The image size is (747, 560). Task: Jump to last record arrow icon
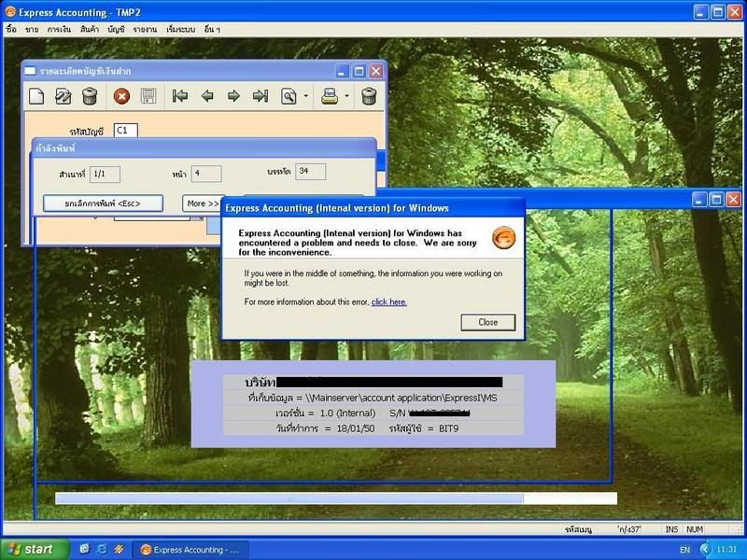[x=261, y=96]
